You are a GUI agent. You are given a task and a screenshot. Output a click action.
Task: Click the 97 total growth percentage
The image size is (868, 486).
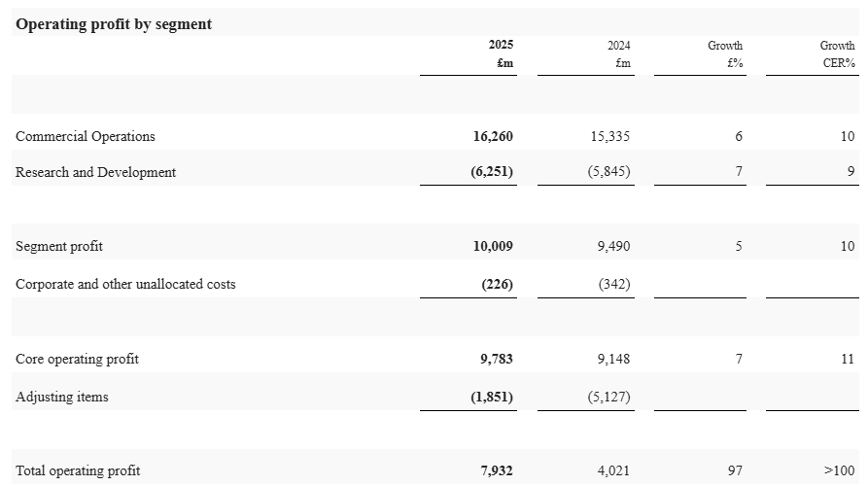pos(735,470)
